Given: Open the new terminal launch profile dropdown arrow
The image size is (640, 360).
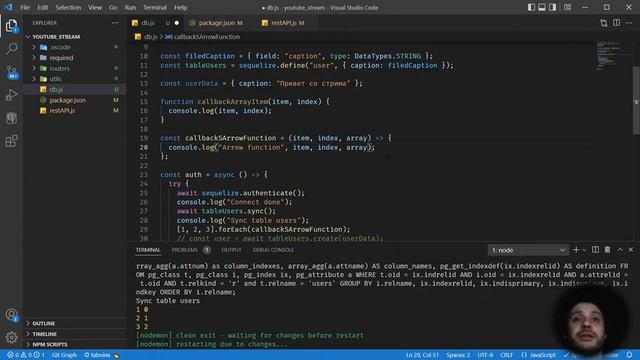Looking at the screenshot, I should [584, 250].
